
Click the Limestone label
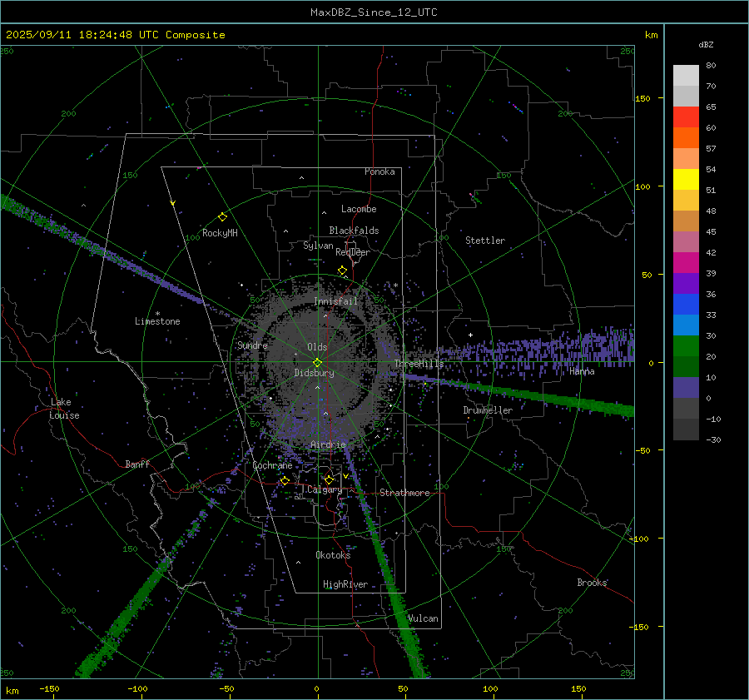(157, 321)
